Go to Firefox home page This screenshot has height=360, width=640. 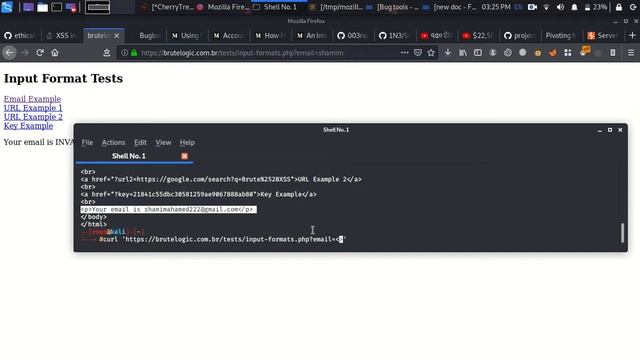[55, 53]
